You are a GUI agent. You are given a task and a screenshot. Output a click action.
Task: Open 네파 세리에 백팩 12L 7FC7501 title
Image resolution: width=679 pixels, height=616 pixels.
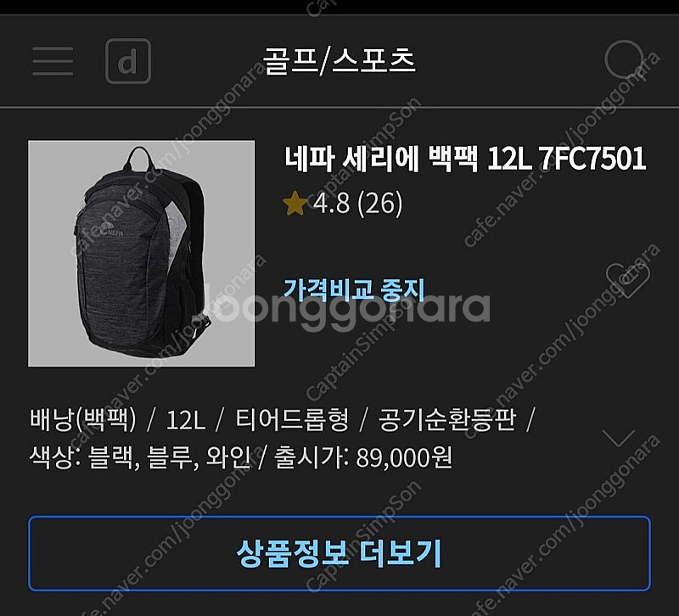[x=465, y=159]
